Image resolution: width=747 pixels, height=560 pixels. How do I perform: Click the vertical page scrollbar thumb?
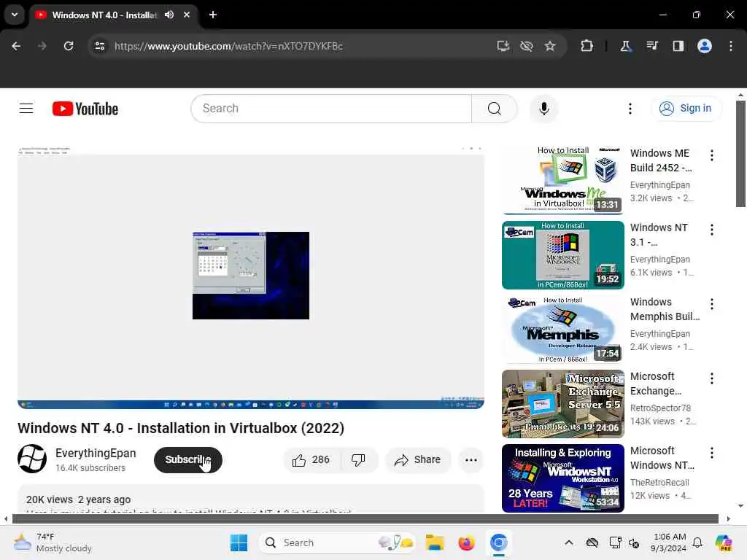coord(740,154)
